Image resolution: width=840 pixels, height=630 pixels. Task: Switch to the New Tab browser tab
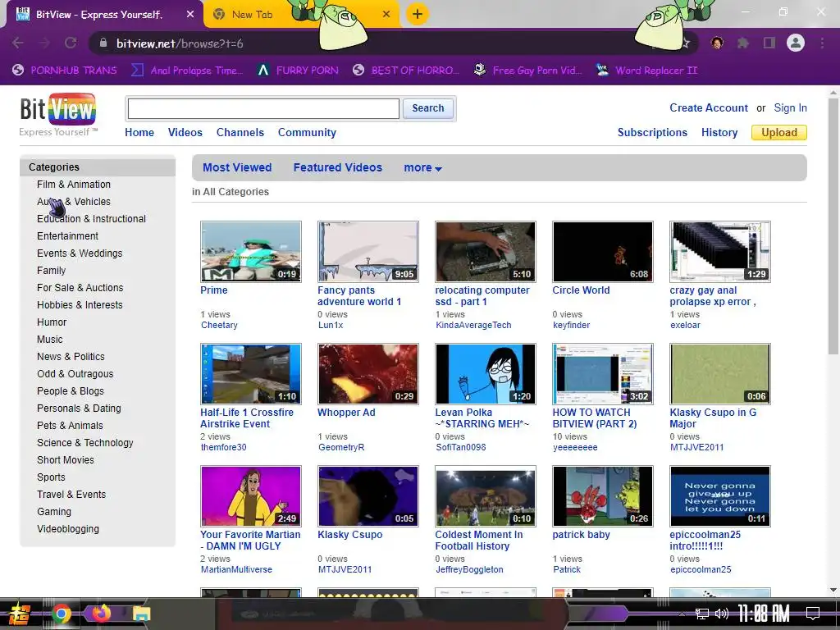(x=300, y=15)
